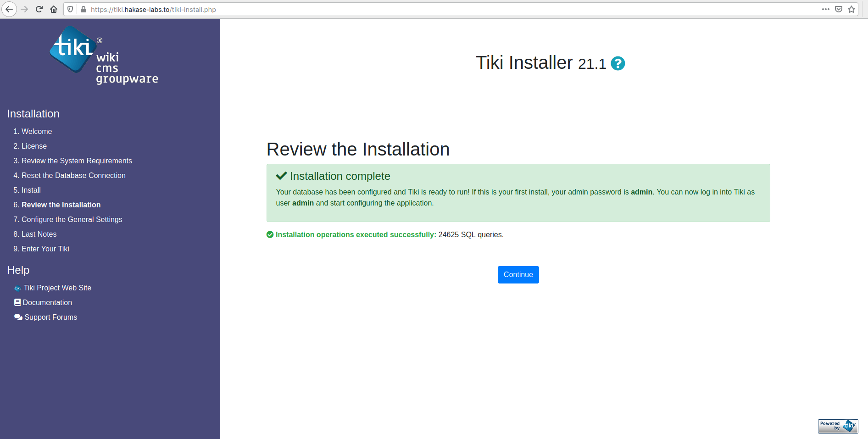Reload the page with refresh icon
This screenshot has height=439, width=868.
[x=39, y=9]
